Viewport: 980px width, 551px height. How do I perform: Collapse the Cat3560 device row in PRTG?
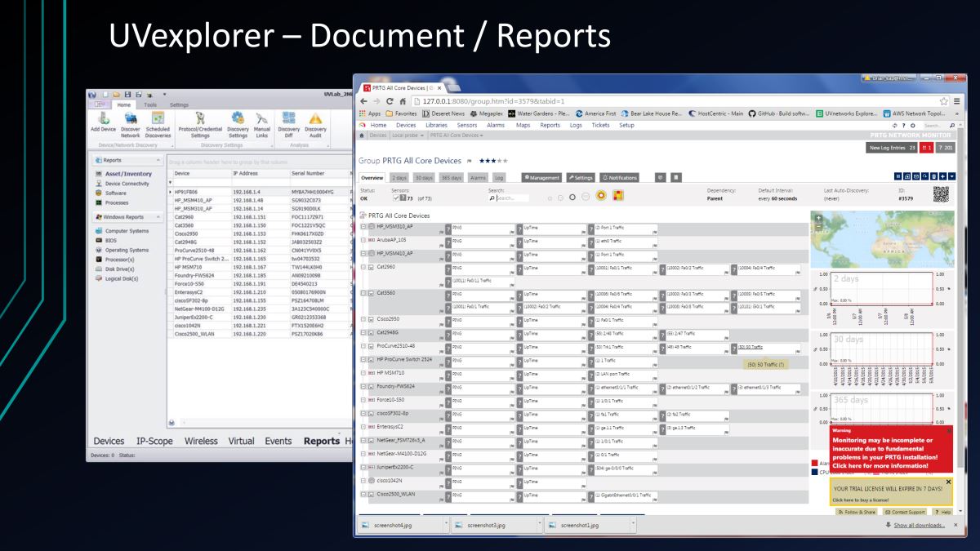363,293
